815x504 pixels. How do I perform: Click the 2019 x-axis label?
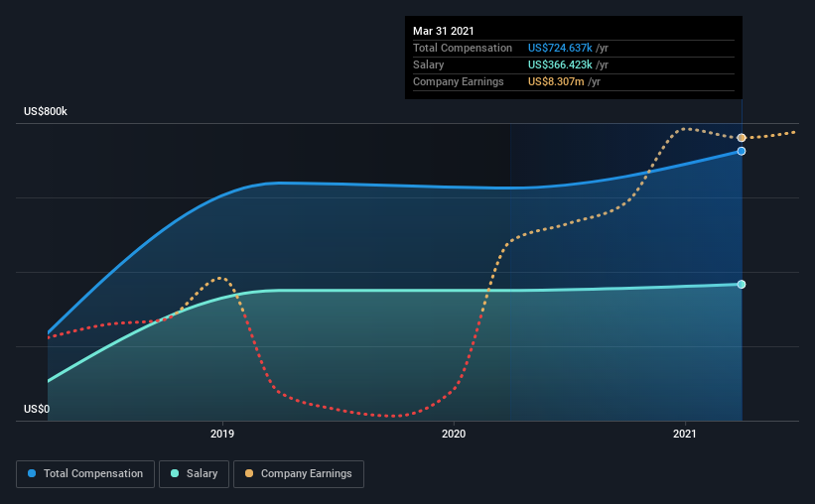tap(222, 434)
